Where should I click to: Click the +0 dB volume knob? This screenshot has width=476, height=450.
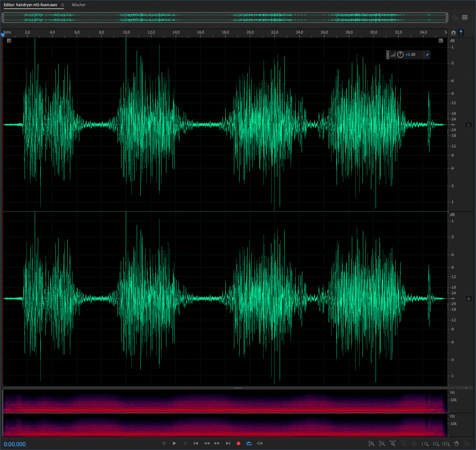pos(400,55)
